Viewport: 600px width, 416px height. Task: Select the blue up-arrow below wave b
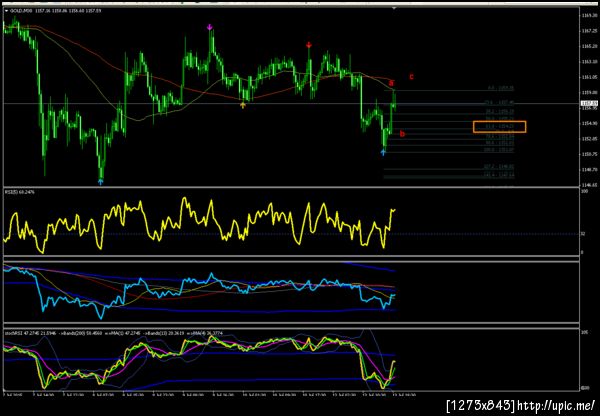click(x=383, y=153)
